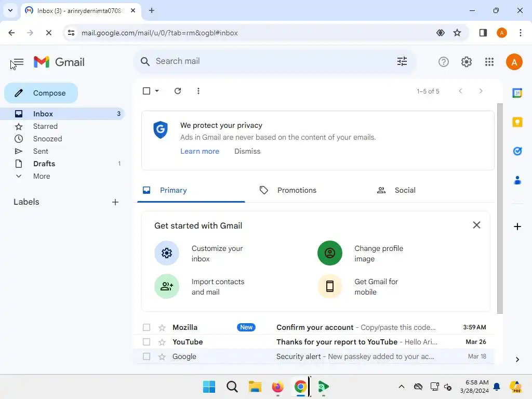532x399 pixels.
Task: Select all conversations checkbox
Action: 147,91
